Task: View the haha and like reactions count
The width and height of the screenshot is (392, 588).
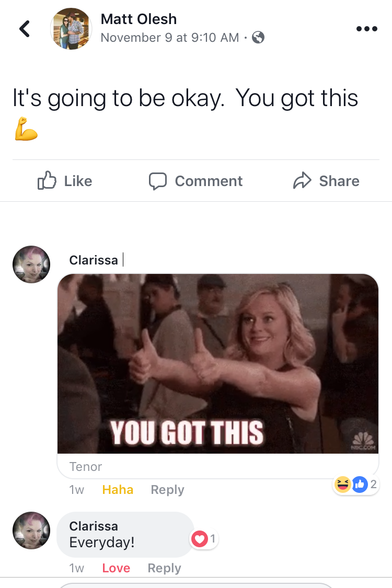Action: [x=355, y=485]
